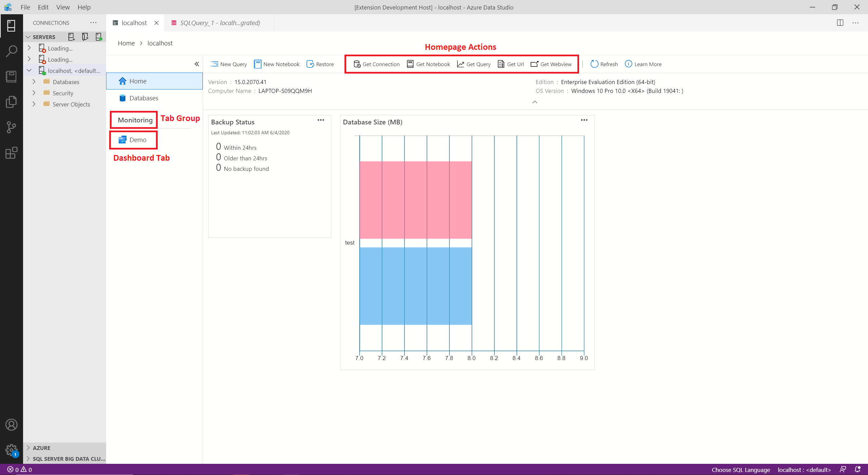The width and height of the screenshot is (868, 475).
Task: Click the New Connection icon in Servers header
Action: click(72, 37)
